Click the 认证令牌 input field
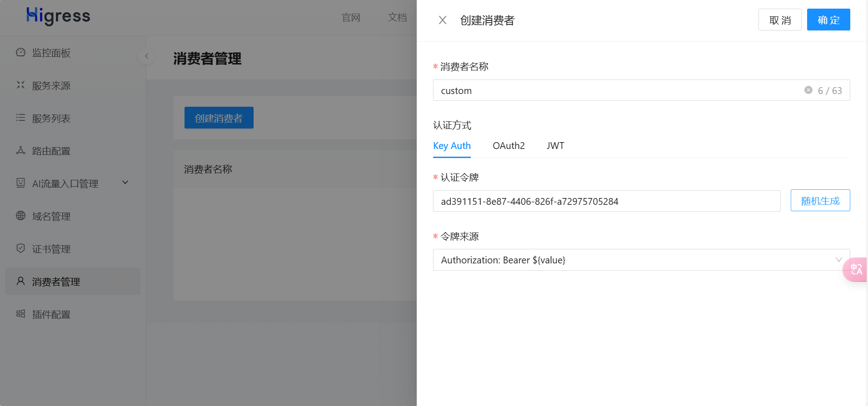Viewport: 868px width, 406px height. pyautogui.click(x=606, y=201)
